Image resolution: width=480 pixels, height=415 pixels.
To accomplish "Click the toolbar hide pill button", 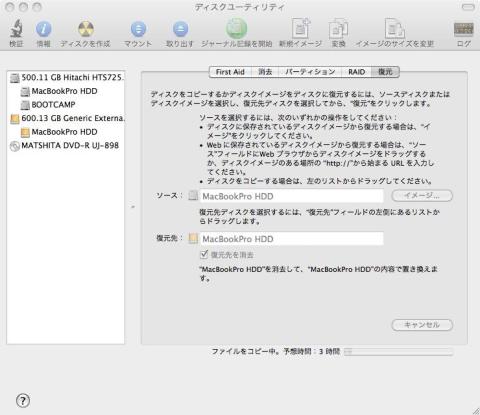I will click(468, 7).
